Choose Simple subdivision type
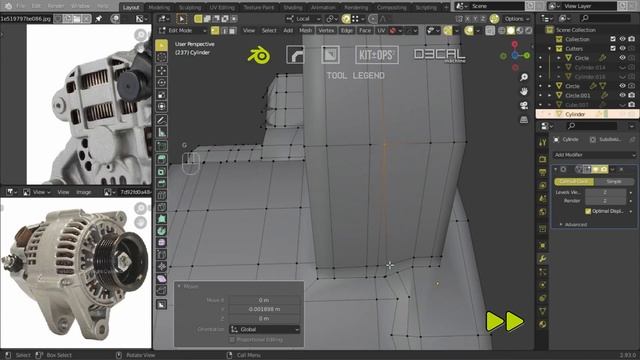This screenshot has width=640, height=360. coord(614,181)
